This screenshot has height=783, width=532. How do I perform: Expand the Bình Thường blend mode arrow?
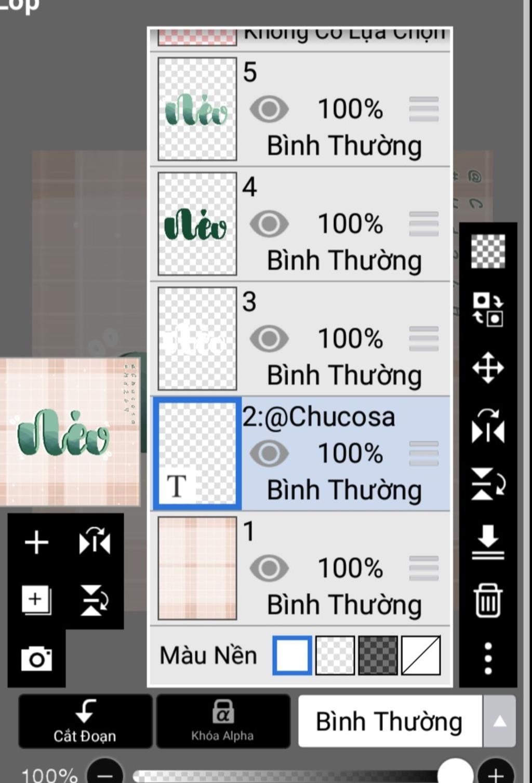tap(499, 721)
